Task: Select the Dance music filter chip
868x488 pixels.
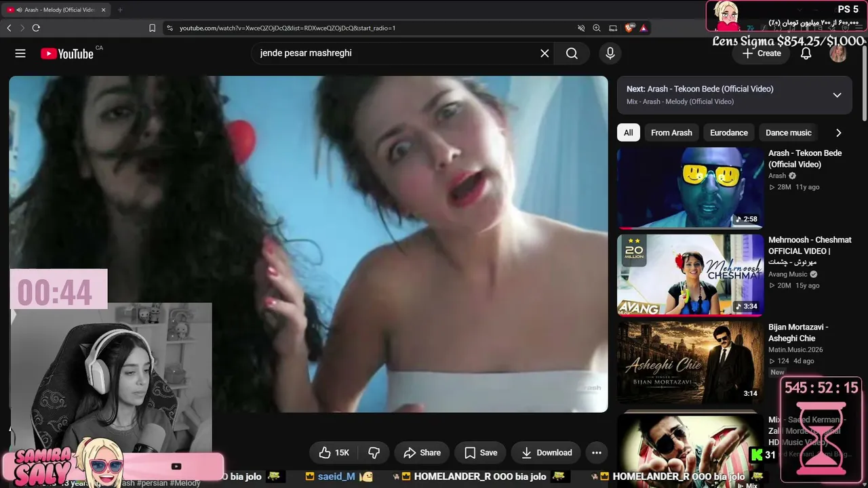Action: click(x=789, y=133)
